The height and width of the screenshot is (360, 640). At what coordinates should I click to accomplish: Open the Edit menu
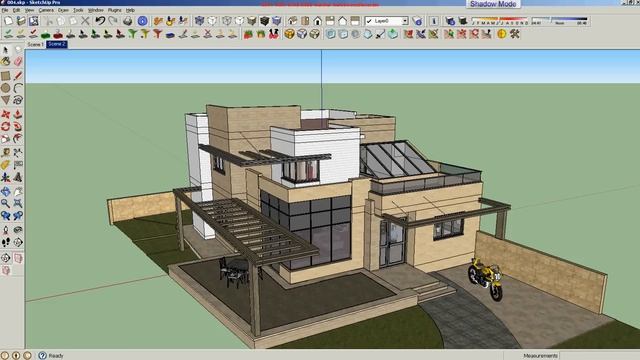click(16, 10)
